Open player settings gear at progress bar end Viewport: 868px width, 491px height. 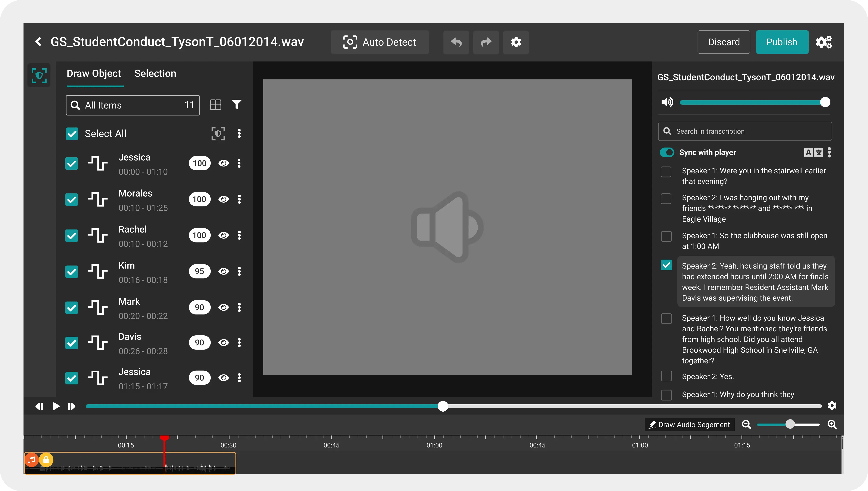point(832,406)
